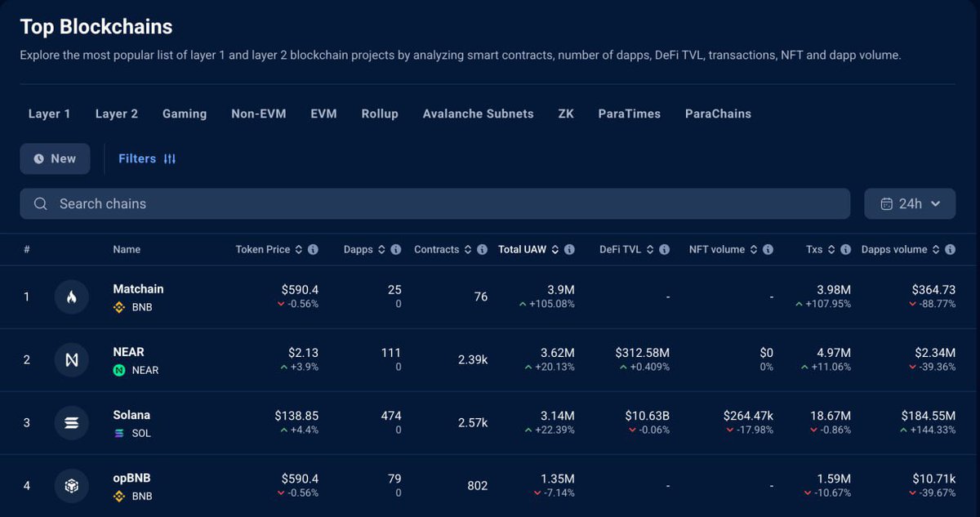
Task: Switch to the Gaming tab
Action: (185, 114)
